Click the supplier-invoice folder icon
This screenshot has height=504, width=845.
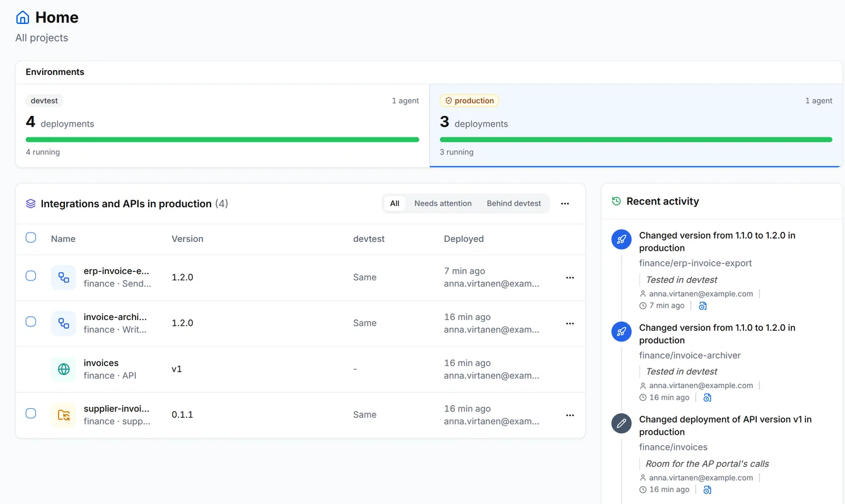(x=64, y=415)
